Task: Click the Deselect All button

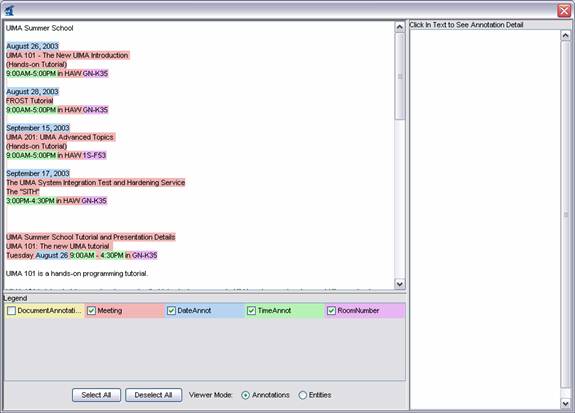Action: click(x=153, y=395)
